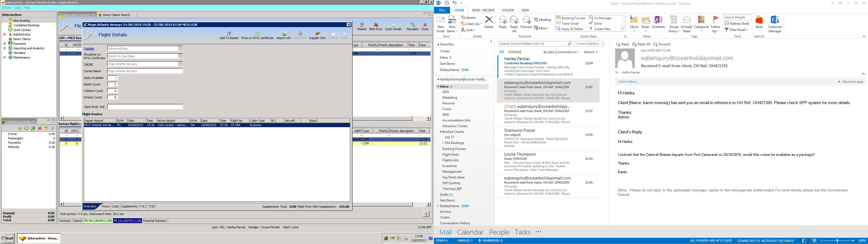The image size is (868, 244).
Task: Click the large Reply icon in Outlook ribbon
Action: tap(502, 22)
